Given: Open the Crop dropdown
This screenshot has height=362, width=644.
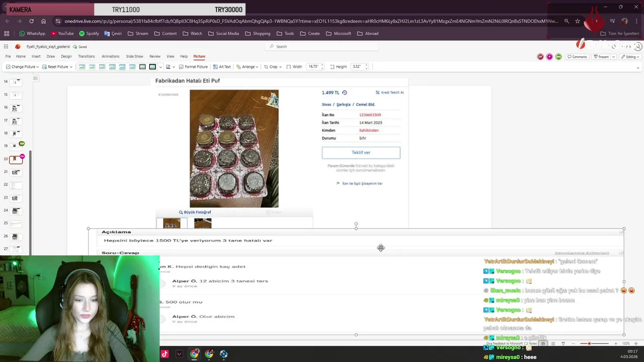Looking at the screenshot, I should click(272, 66).
